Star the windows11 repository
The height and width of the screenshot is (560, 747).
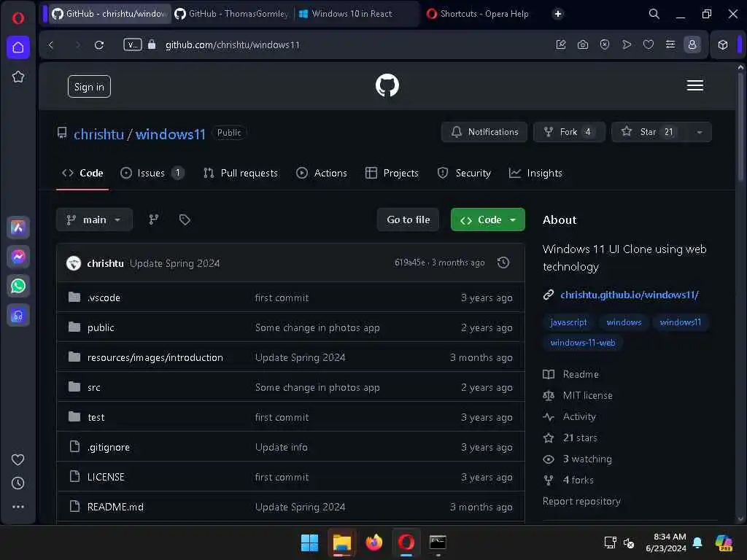650,132
